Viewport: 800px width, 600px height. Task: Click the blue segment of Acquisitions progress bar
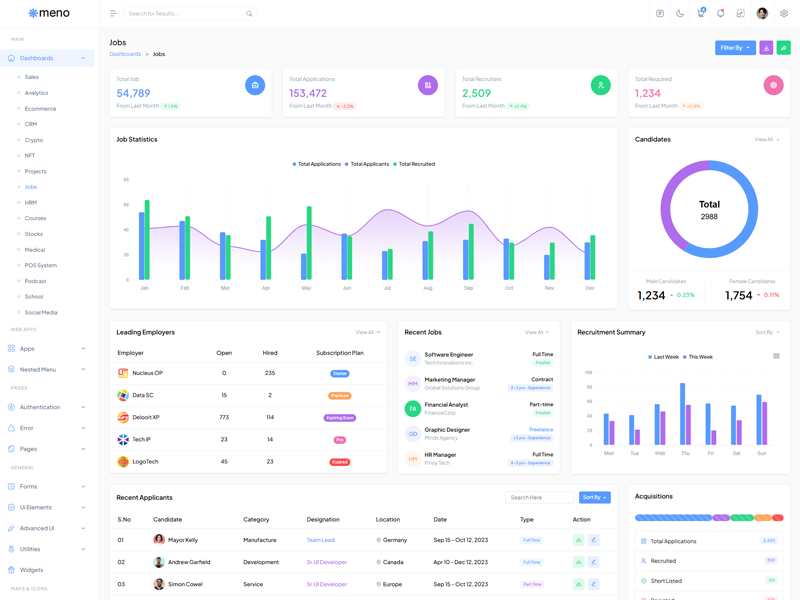tap(673, 518)
